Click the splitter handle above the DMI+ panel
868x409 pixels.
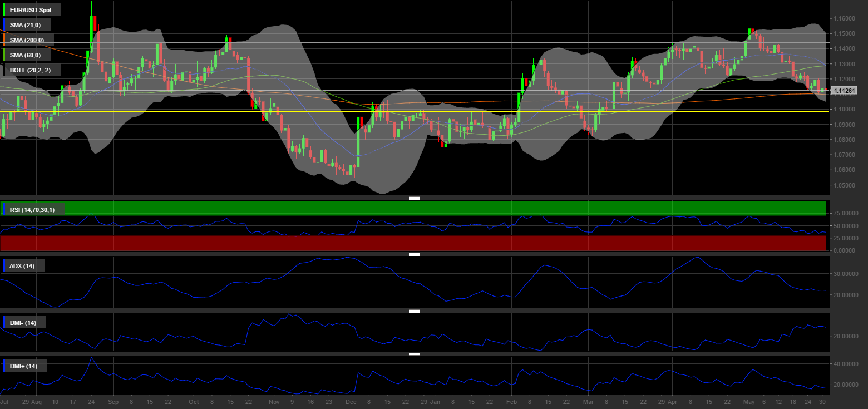click(x=414, y=354)
